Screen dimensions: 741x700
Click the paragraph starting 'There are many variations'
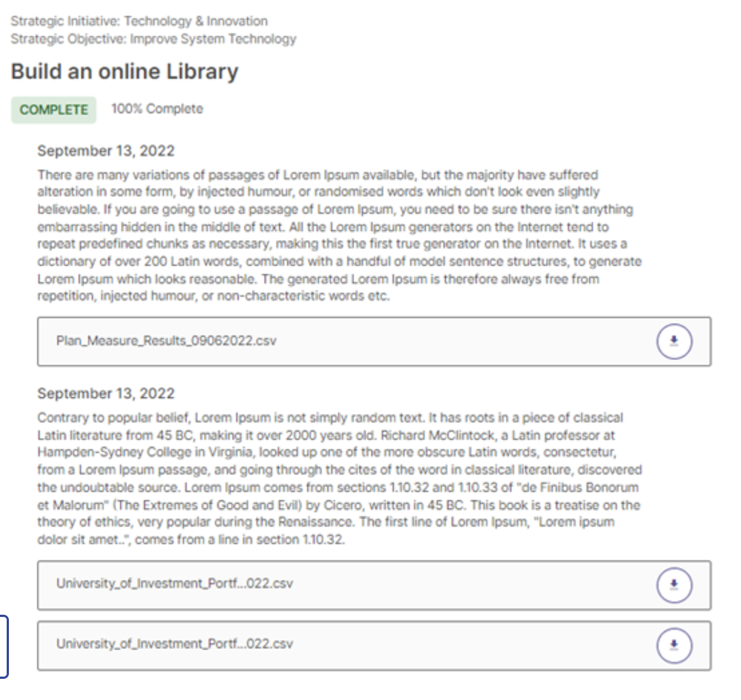point(339,235)
